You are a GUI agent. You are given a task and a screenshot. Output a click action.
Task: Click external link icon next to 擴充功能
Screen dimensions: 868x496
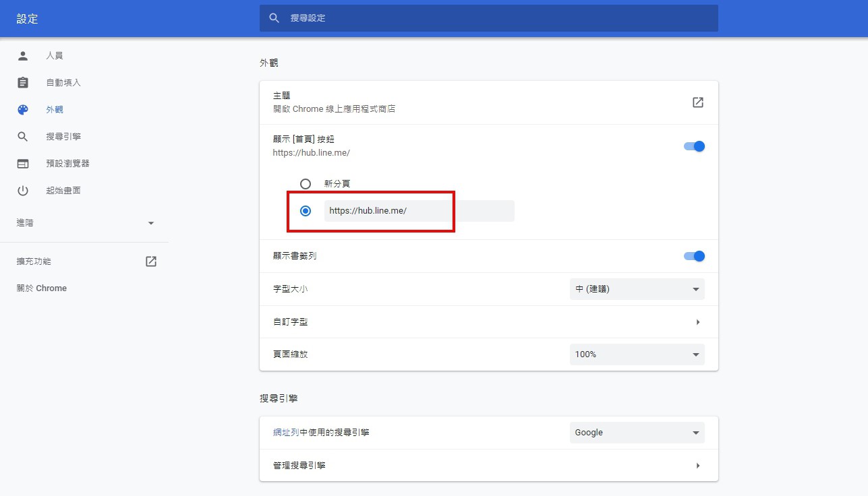pyautogui.click(x=151, y=261)
